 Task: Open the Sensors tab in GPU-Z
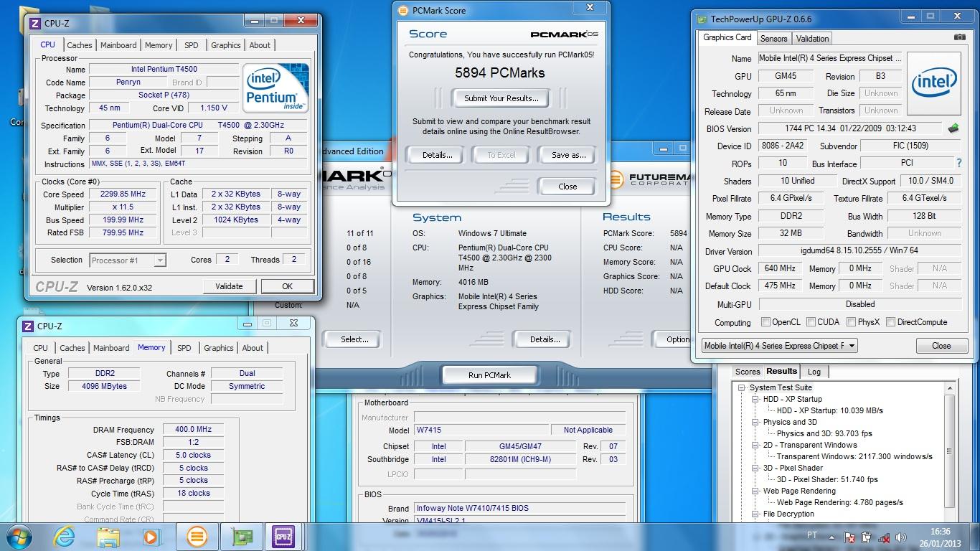[x=773, y=39]
